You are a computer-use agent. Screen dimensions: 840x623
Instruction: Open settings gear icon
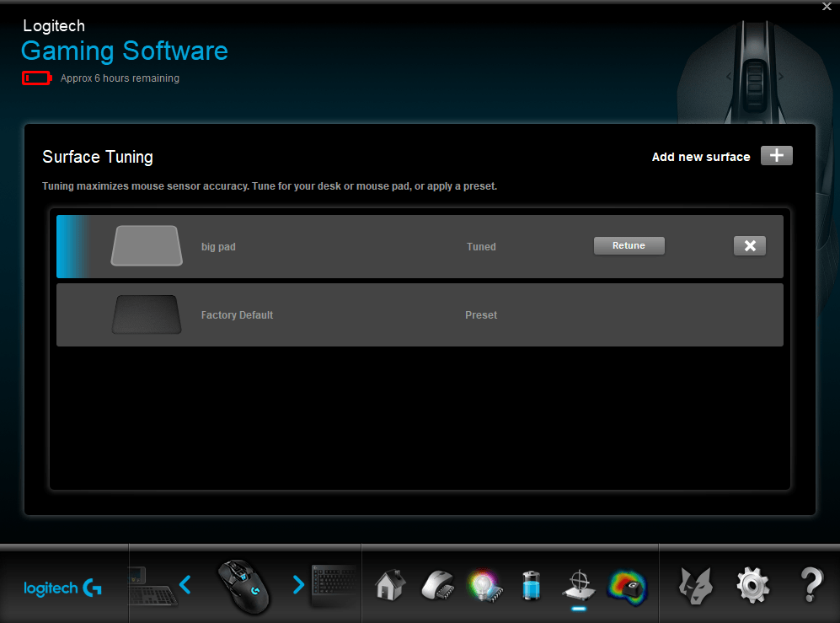point(753,585)
